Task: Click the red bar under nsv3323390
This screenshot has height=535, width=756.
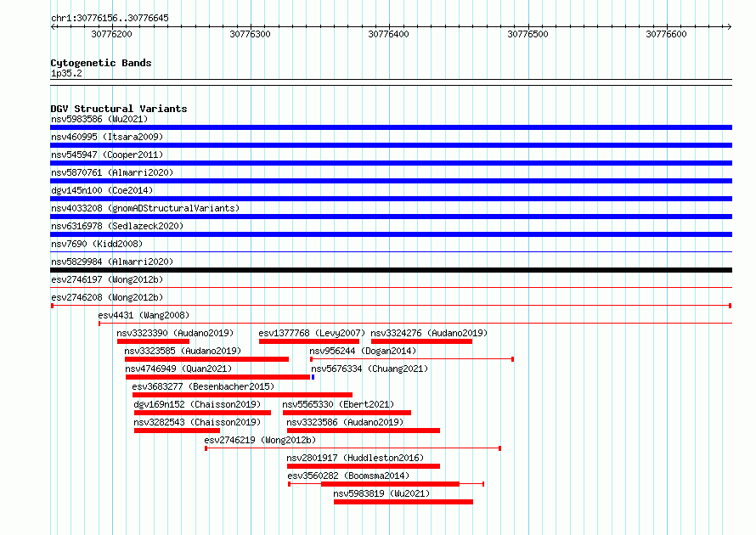Action: coord(153,341)
